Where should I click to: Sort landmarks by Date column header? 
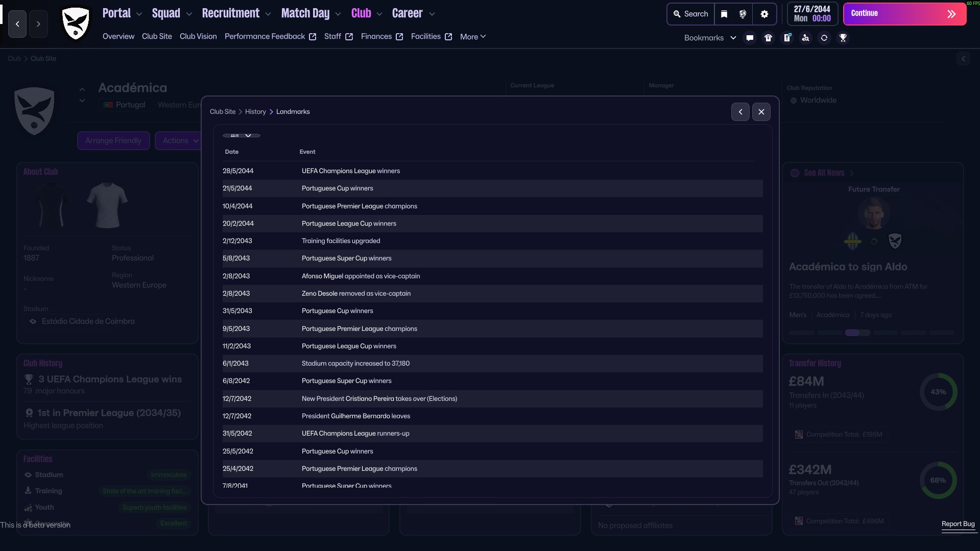(231, 152)
